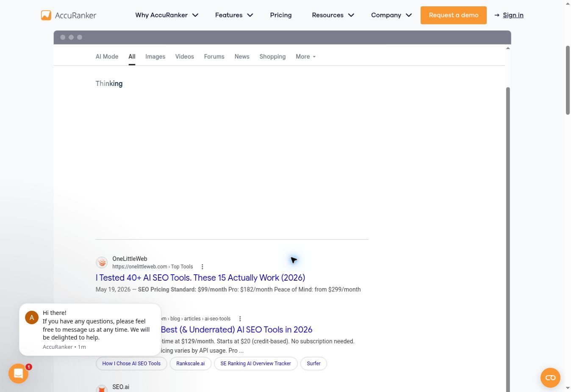
Task: Click the AccuRanker wordmark text
Action: 75,16
